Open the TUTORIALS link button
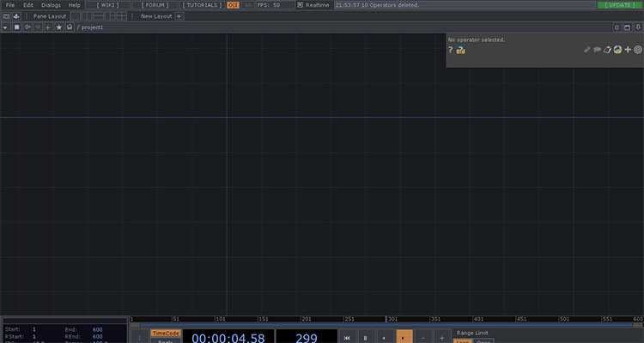The width and height of the screenshot is (644, 343). pos(202,5)
